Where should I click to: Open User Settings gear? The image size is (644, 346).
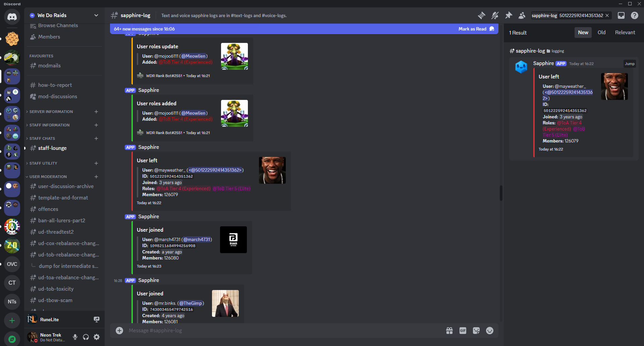97,337
